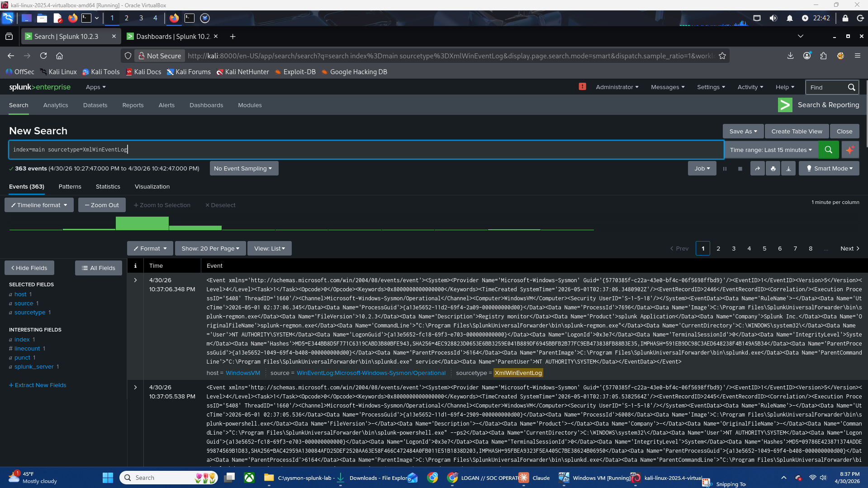Pause the search job
This screenshot has height=488, width=868.
[725, 169]
